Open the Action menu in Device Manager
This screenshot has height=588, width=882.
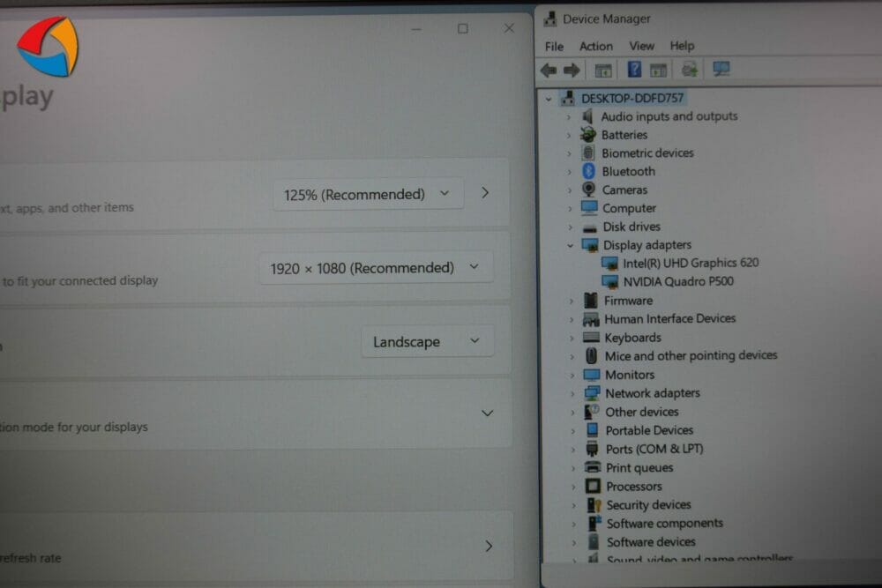(595, 46)
